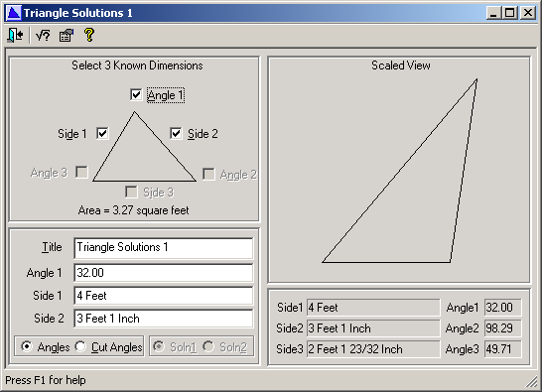Tick the Side 3 checkbox
Image resolution: width=542 pixels, height=392 pixels.
(x=131, y=192)
